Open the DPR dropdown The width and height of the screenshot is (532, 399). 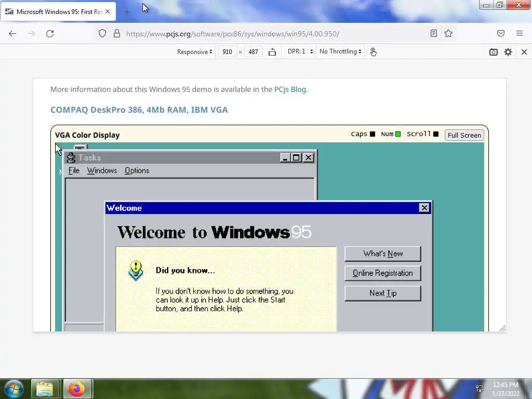coord(300,51)
